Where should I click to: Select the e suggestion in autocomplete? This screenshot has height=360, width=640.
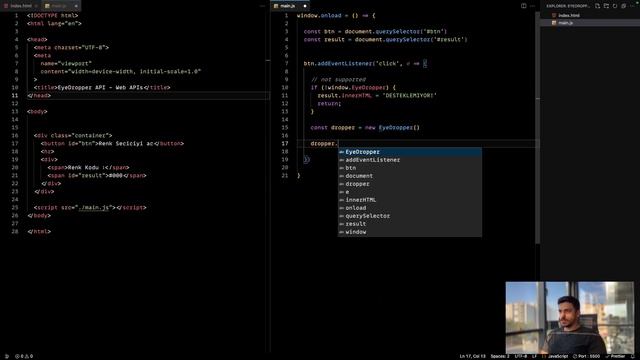coord(410,192)
